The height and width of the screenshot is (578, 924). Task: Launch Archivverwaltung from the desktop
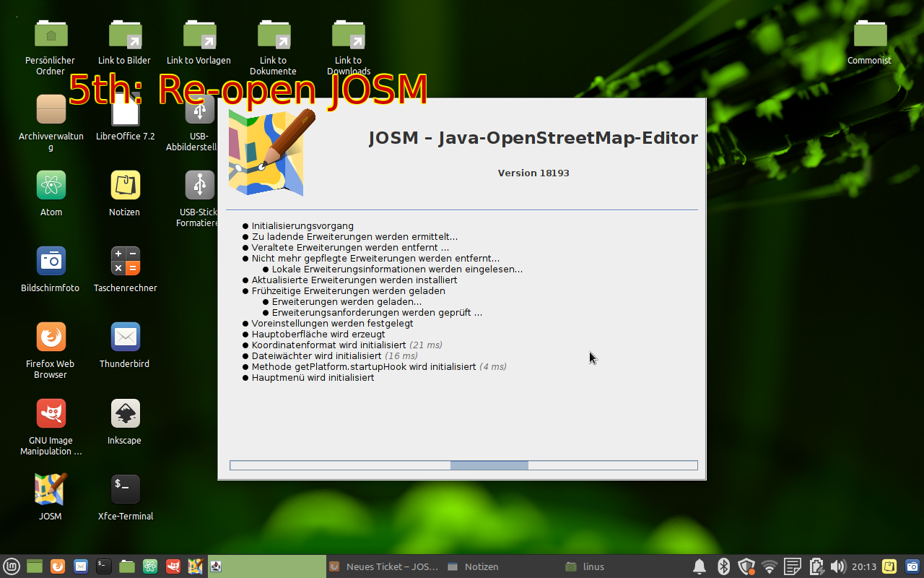click(x=51, y=109)
